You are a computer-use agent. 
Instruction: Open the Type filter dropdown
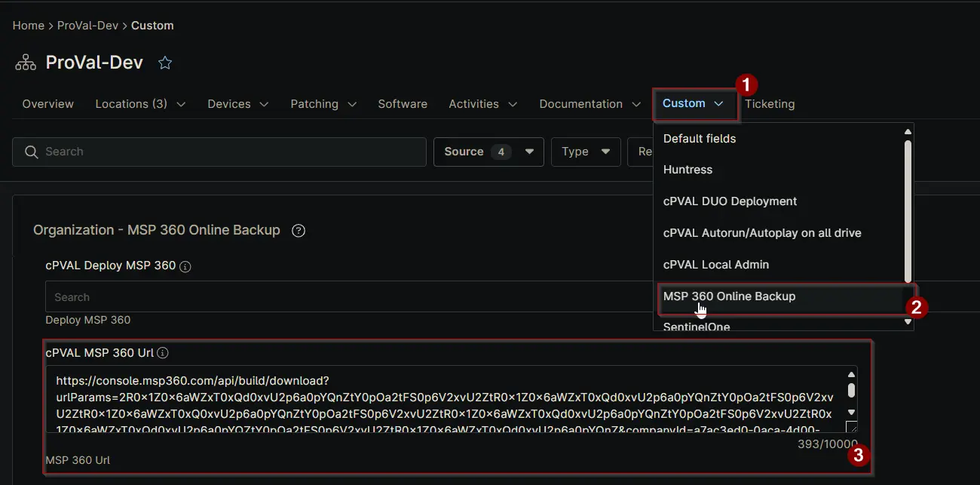click(x=586, y=152)
